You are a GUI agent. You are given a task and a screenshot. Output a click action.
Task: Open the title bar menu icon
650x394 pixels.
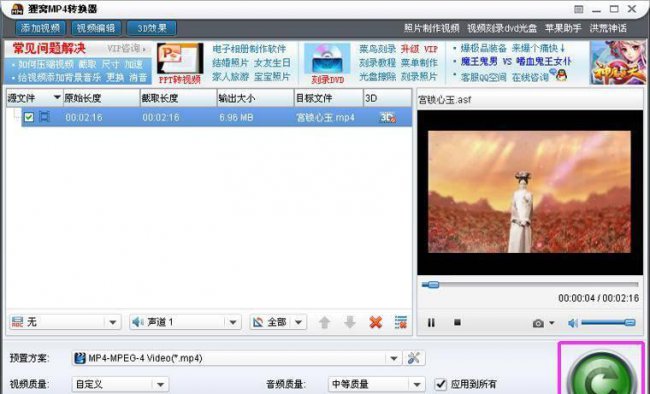[579, 9]
